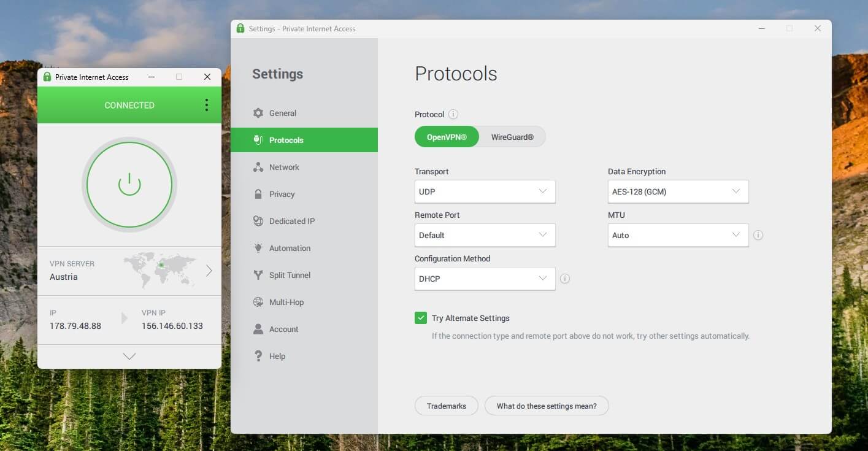Image resolution: width=868 pixels, height=451 pixels.
Task: Open 'What do these settings mean?' help
Action: coord(547,406)
